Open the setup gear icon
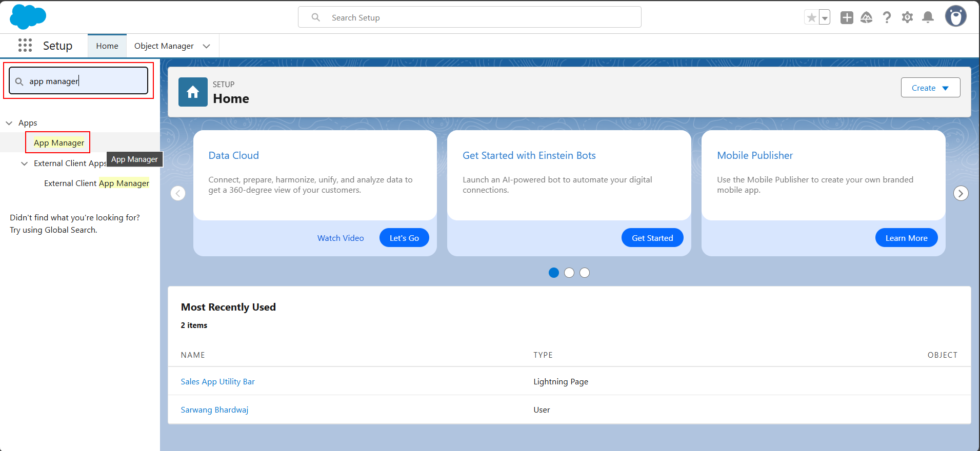This screenshot has height=451, width=980. [x=907, y=17]
